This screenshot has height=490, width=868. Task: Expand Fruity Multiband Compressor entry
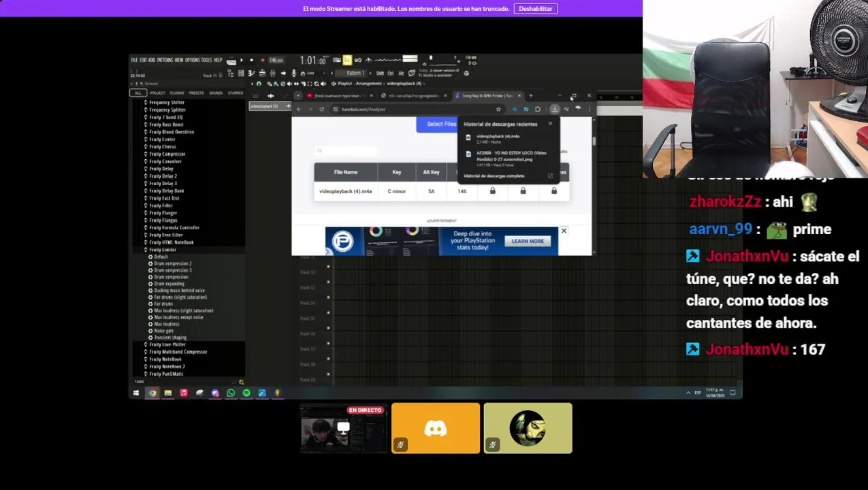coord(178,352)
